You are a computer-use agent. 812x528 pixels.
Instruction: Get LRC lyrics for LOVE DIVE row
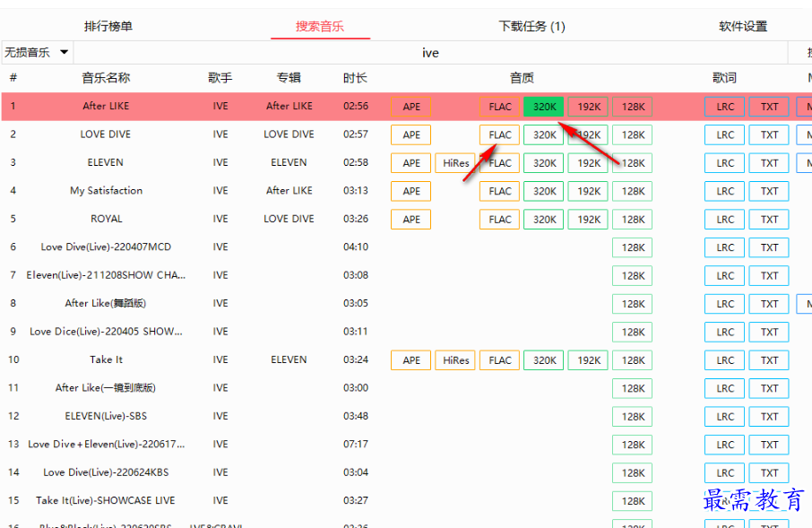pyautogui.click(x=725, y=134)
